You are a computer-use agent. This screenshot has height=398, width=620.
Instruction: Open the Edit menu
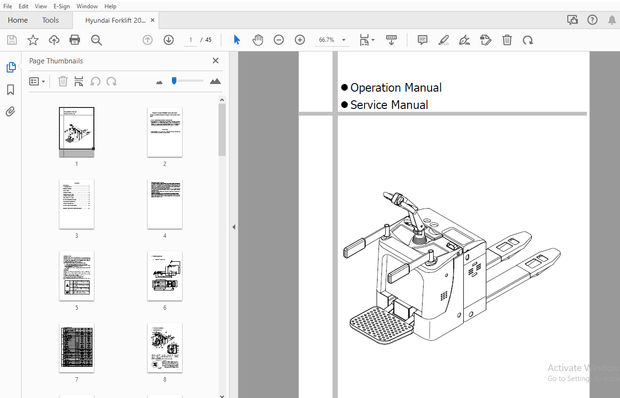(x=23, y=6)
